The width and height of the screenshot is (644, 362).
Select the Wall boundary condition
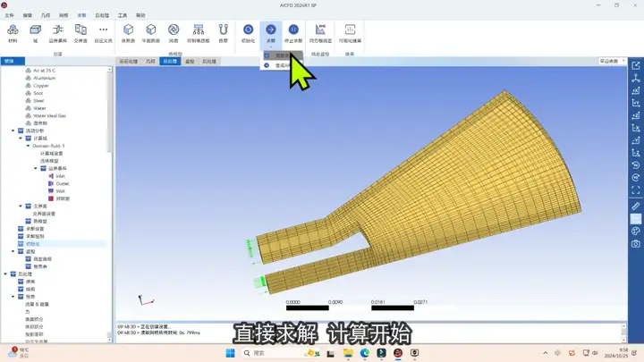[x=60, y=191]
